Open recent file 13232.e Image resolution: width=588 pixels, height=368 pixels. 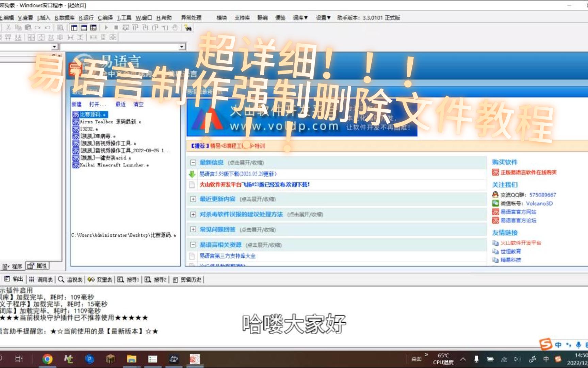85,129
